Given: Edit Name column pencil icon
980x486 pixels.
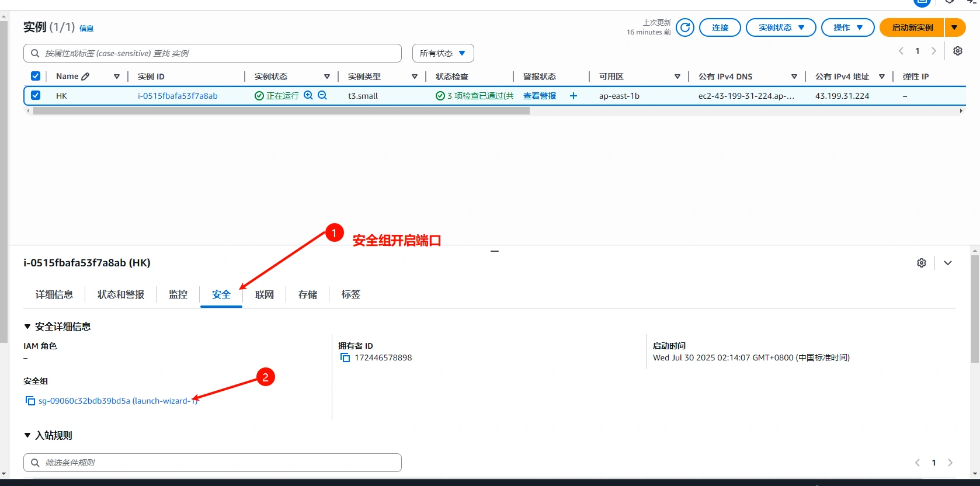Looking at the screenshot, I should click(x=85, y=77).
